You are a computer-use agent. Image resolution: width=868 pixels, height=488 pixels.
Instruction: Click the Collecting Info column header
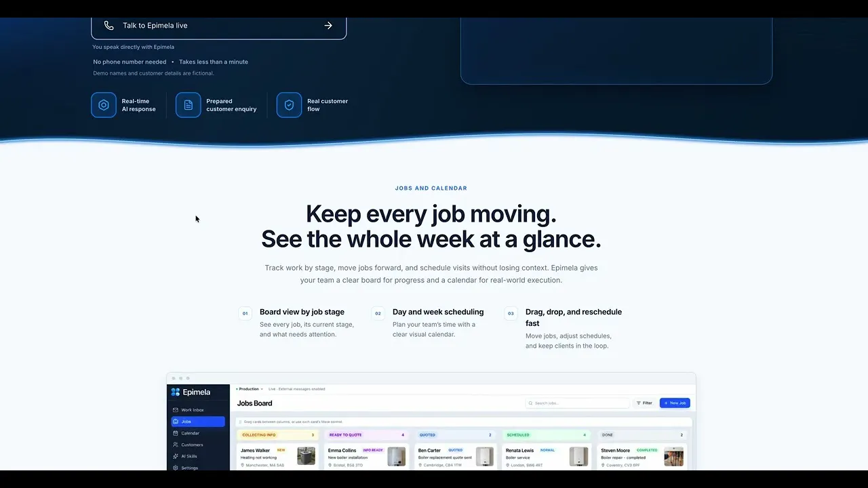point(278,435)
